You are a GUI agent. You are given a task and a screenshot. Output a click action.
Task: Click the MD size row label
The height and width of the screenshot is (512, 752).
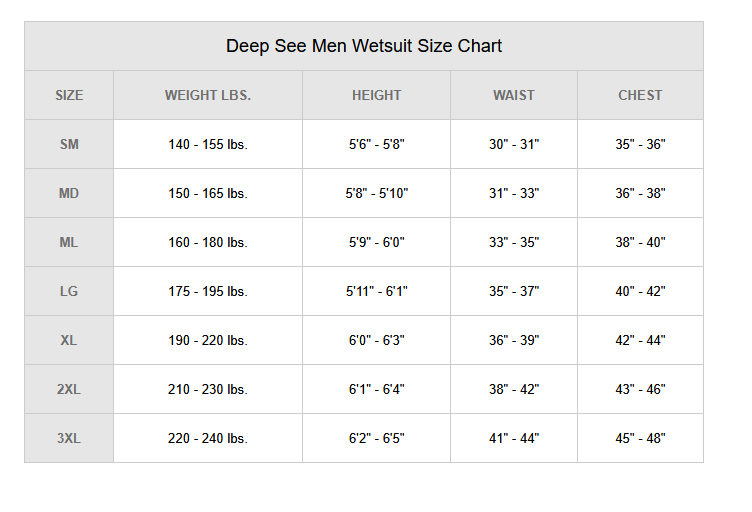pyautogui.click(x=69, y=193)
